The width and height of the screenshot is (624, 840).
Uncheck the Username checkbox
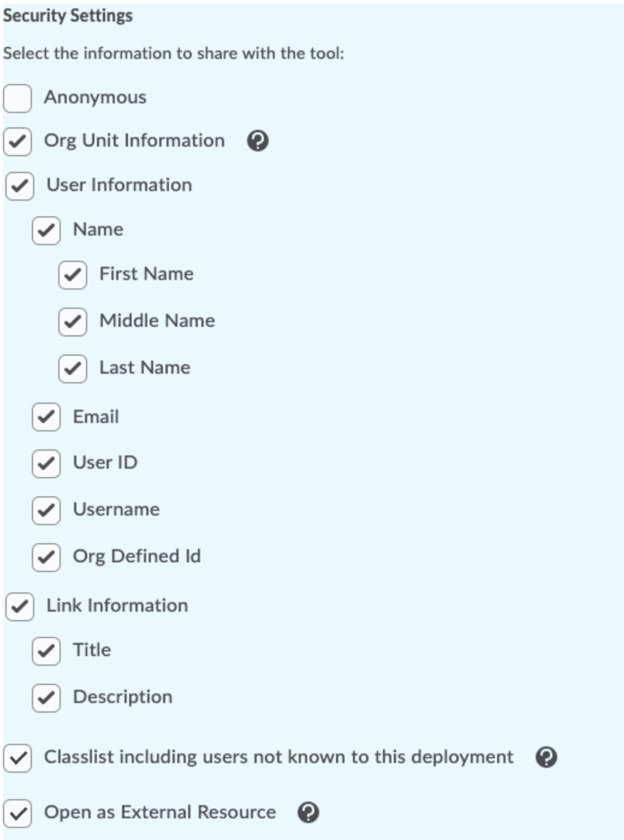click(46, 510)
